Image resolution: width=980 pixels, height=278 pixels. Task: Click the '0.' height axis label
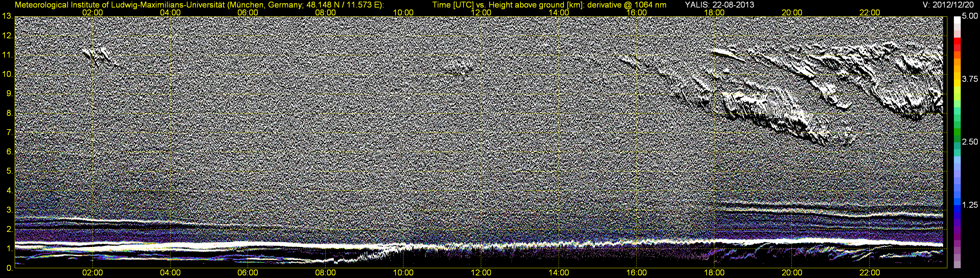[x=9, y=269]
